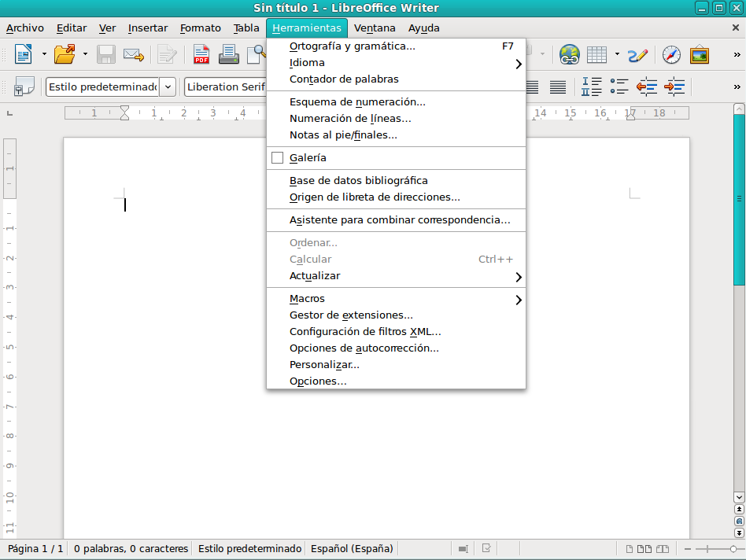Open the Ventana menu
Screen dimensions: 746x560
pyautogui.click(x=375, y=28)
